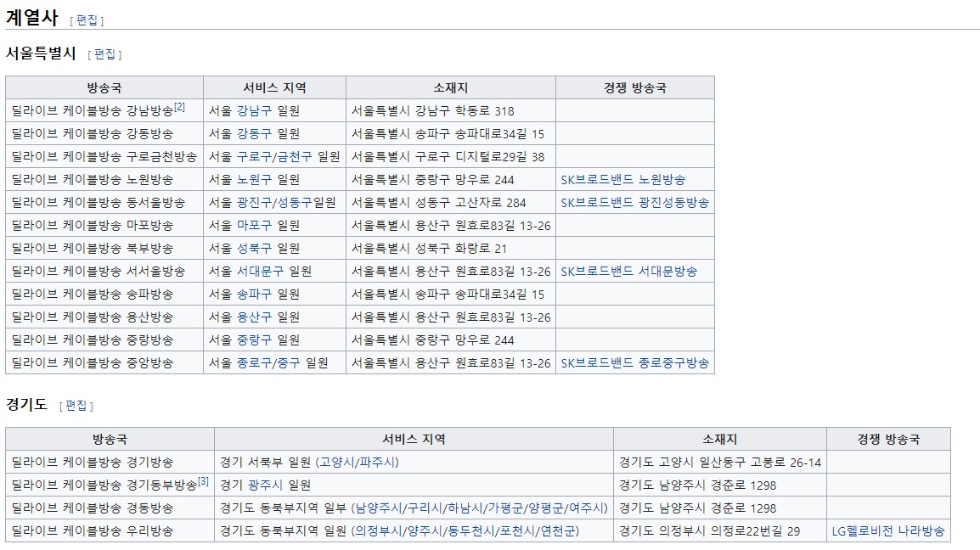The width and height of the screenshot is (980, 550).
Task: Open the 포천시 link
Action: (x=516, y=530)
